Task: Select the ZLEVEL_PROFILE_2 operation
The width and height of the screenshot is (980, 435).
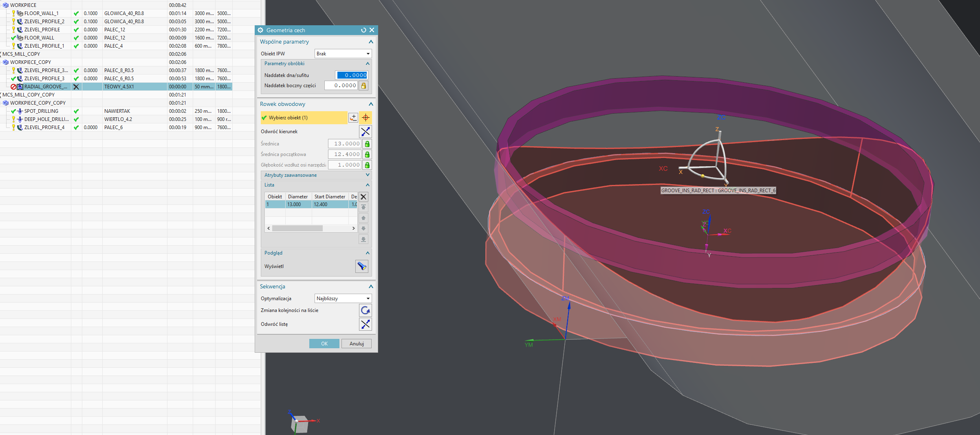Action: tap(44, 22)
